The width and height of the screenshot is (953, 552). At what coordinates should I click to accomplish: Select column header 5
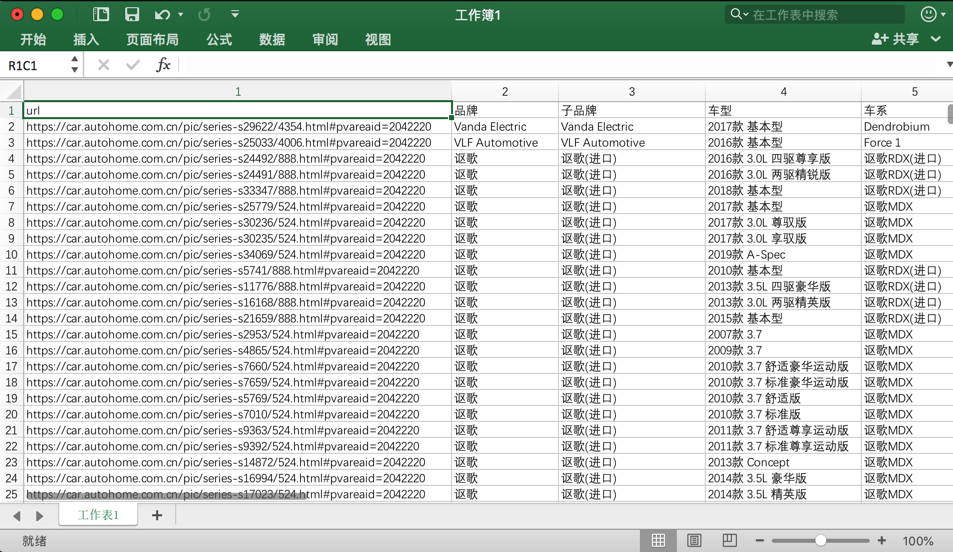(x=907, y=92)
